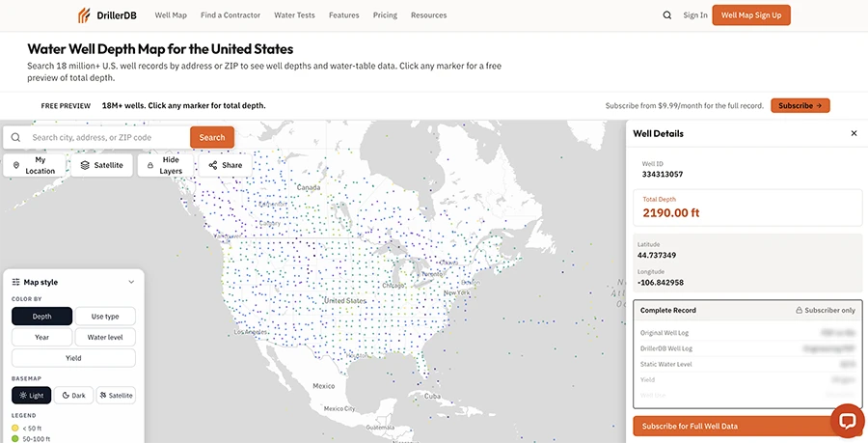Click the Sign In link

point(695,15)
